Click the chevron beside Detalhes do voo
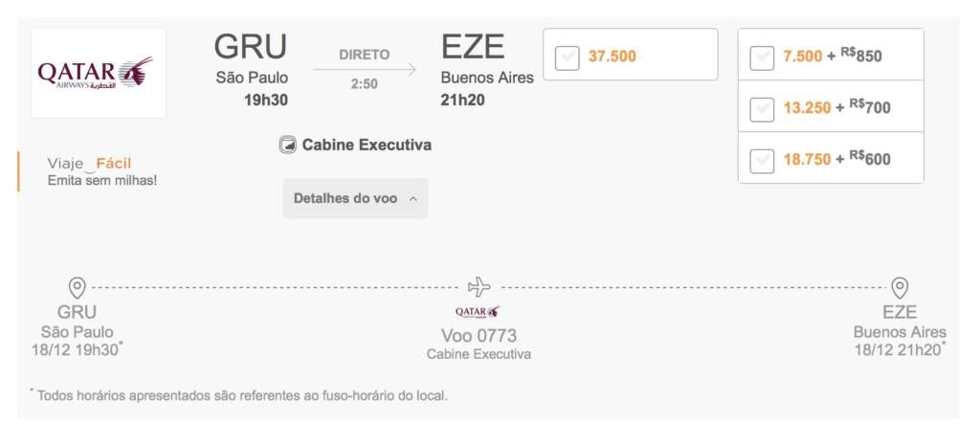Screen dimensions: 980x426 (412, 199)
